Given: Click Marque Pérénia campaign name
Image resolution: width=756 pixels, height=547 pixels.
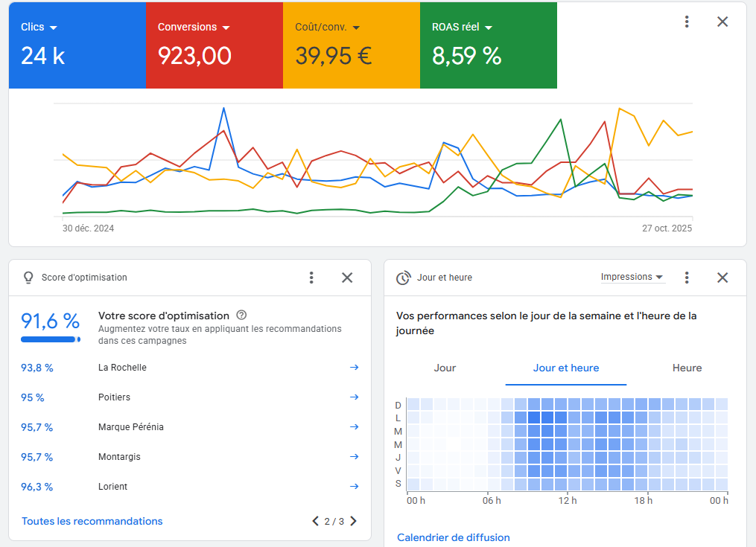Looking at the screenshot, I should pyautogui.click(x=131, y=427).
